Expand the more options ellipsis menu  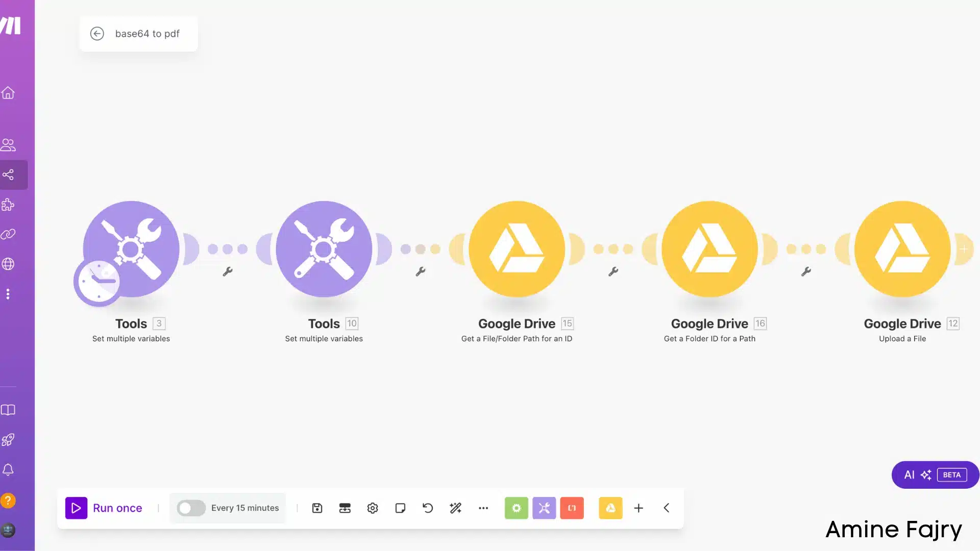[x=483, y=508]
